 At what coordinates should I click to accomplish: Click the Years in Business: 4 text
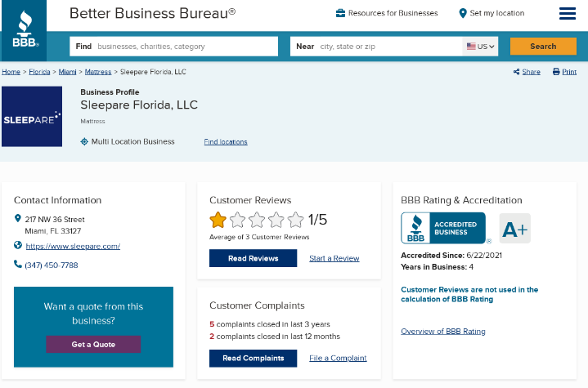coord(437,267)
